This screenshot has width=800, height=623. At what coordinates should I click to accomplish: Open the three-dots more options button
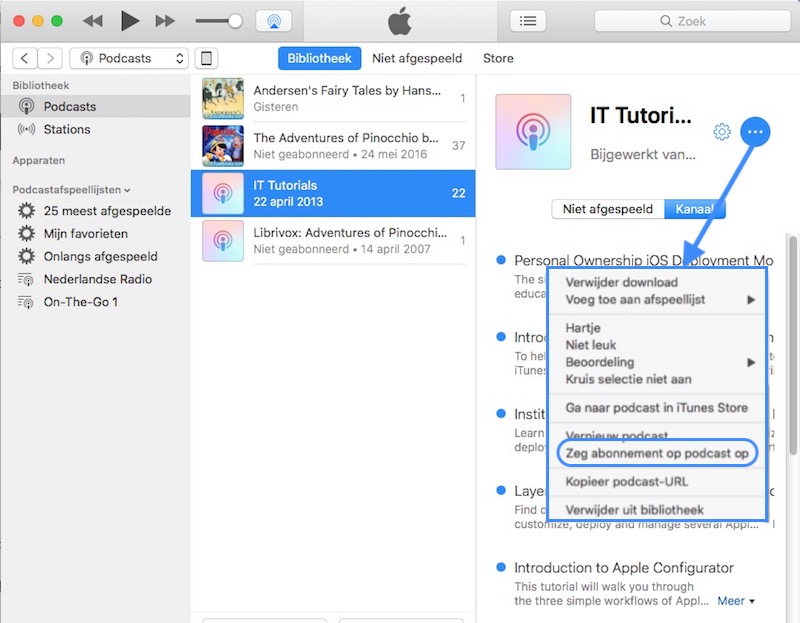pyautogui.click(x=755, y=132)
